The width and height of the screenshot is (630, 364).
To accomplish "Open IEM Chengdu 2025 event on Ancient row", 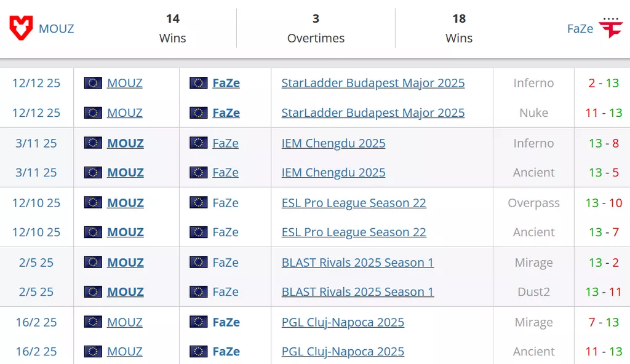I will (x=333, y=173).
